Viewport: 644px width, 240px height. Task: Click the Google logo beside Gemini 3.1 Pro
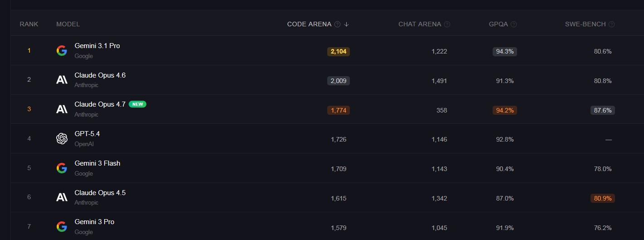pos(62,50)
